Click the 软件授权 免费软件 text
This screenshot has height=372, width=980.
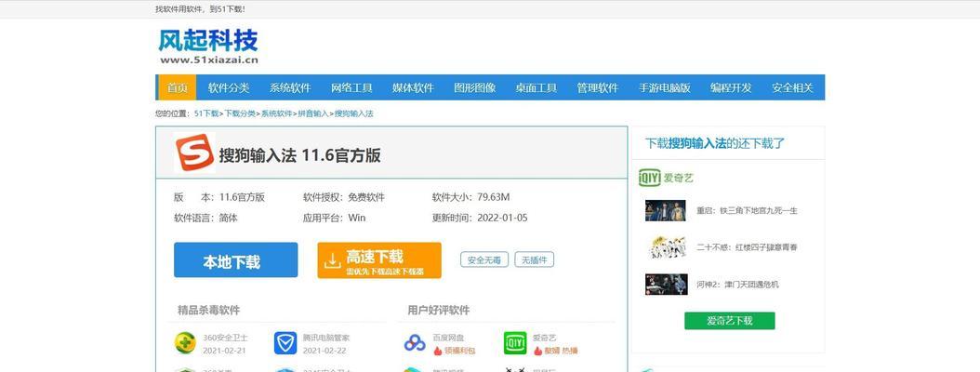[344, 197]
